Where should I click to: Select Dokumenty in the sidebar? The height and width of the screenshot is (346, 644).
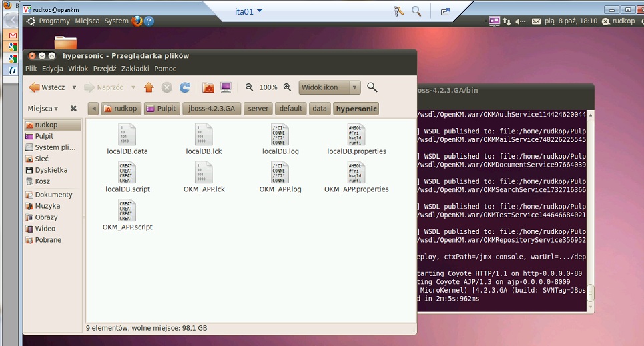tap(53, 195)
